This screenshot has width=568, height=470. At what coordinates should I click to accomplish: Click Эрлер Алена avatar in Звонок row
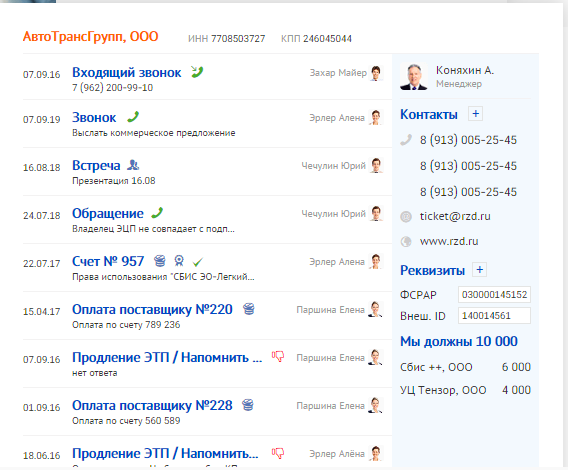click(376, 117)
